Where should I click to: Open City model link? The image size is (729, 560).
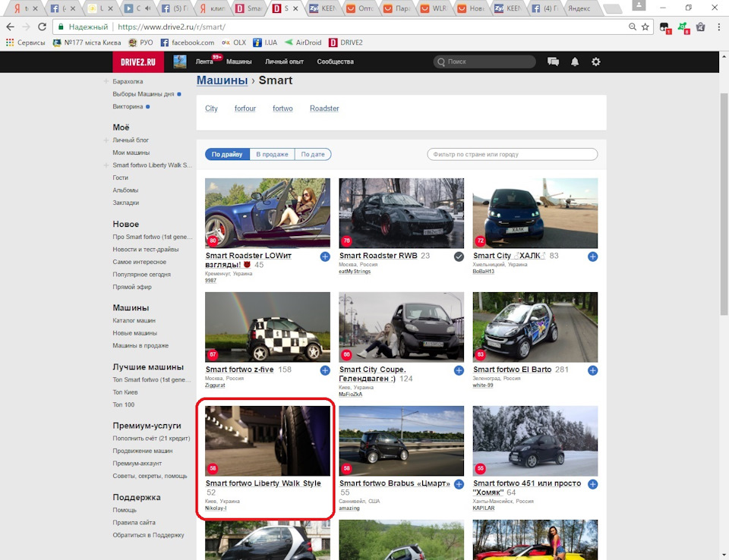(211, 109)
